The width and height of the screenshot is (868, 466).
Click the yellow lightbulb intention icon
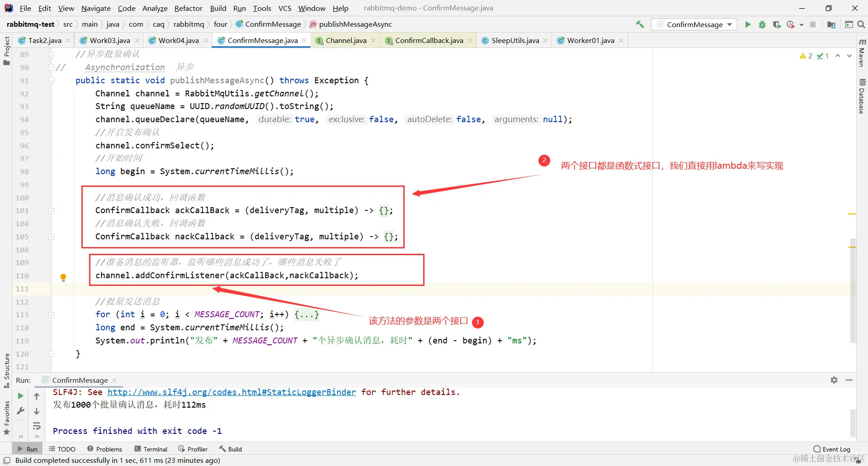pos(63,277)
